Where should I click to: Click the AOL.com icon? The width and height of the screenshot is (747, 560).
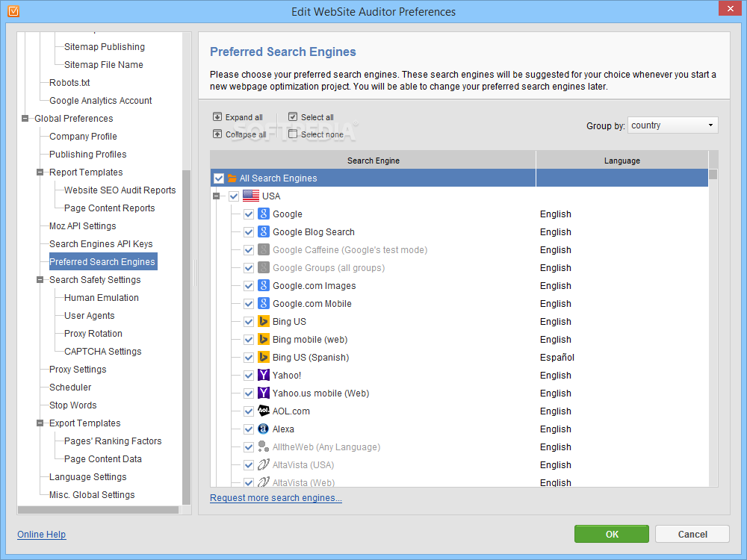pyautogui.click(x=264, y=411)
